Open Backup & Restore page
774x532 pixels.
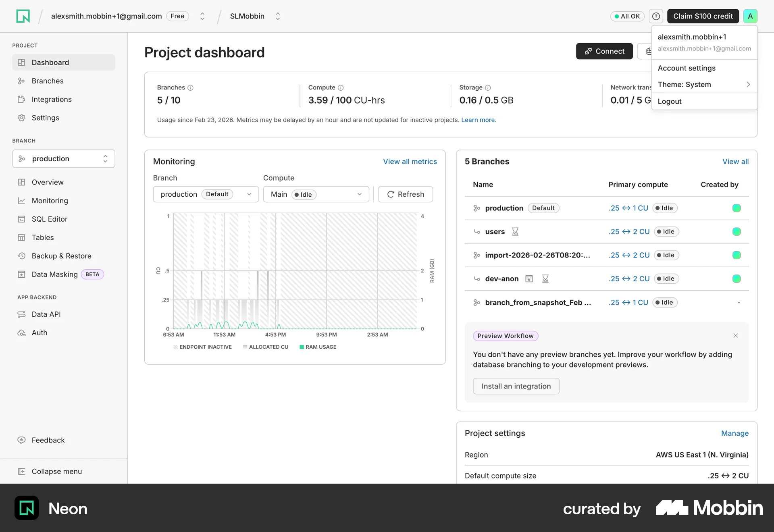click(x=64, y=256)
